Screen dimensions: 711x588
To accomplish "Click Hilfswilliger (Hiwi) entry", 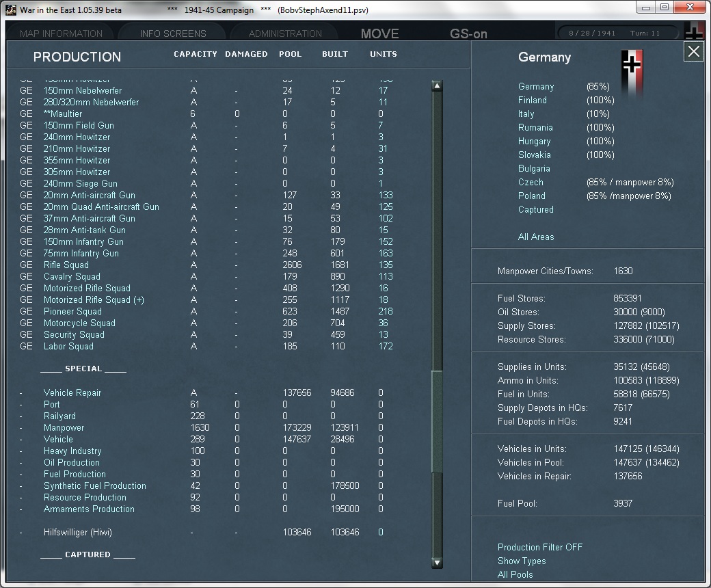I will point(77,532).
